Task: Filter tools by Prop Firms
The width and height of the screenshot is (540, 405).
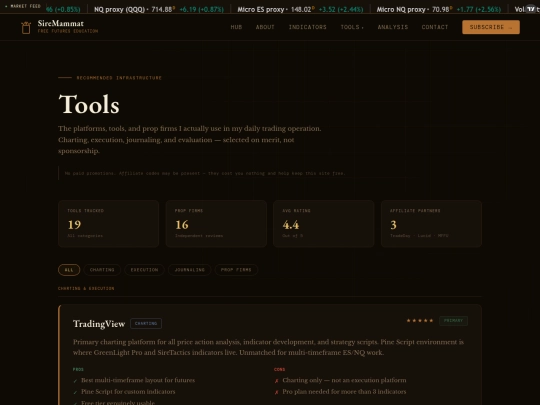Action: point(236,270)
